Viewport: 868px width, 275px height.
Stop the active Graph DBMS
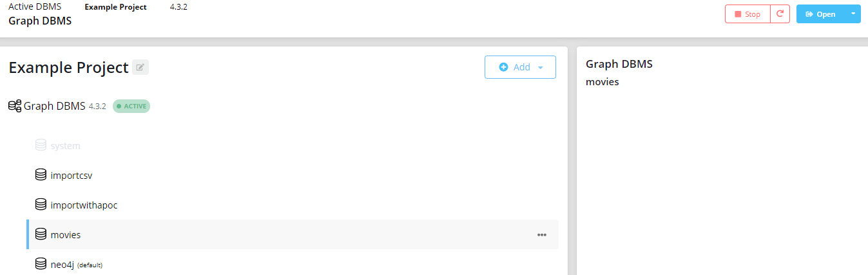[747, 14]
